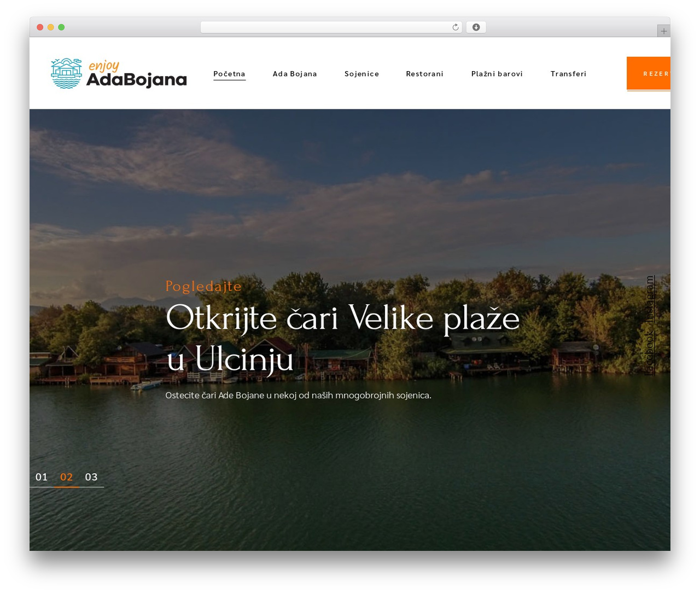Image resolution: width=700 pixels, height=593 pixels.
Task: Click the browser download icon
Action: [476, 27]
